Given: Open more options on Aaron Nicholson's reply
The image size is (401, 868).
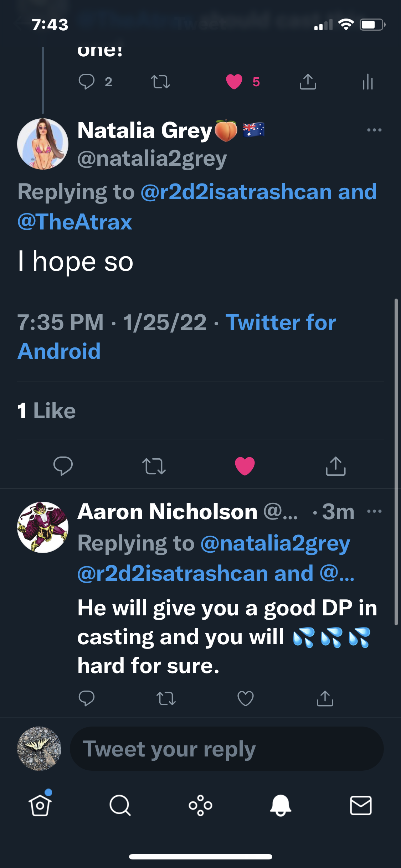Looking at the screenshot, I should [374, 511].
